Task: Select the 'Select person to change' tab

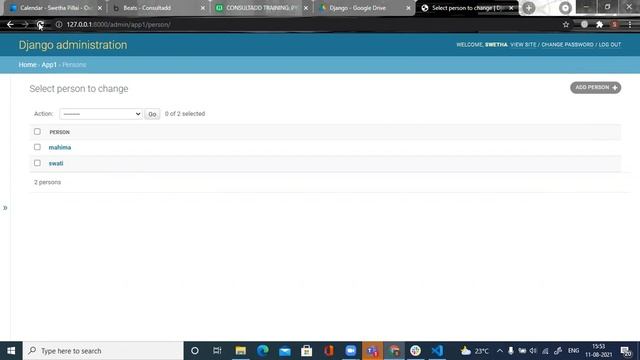Action: 467,8
